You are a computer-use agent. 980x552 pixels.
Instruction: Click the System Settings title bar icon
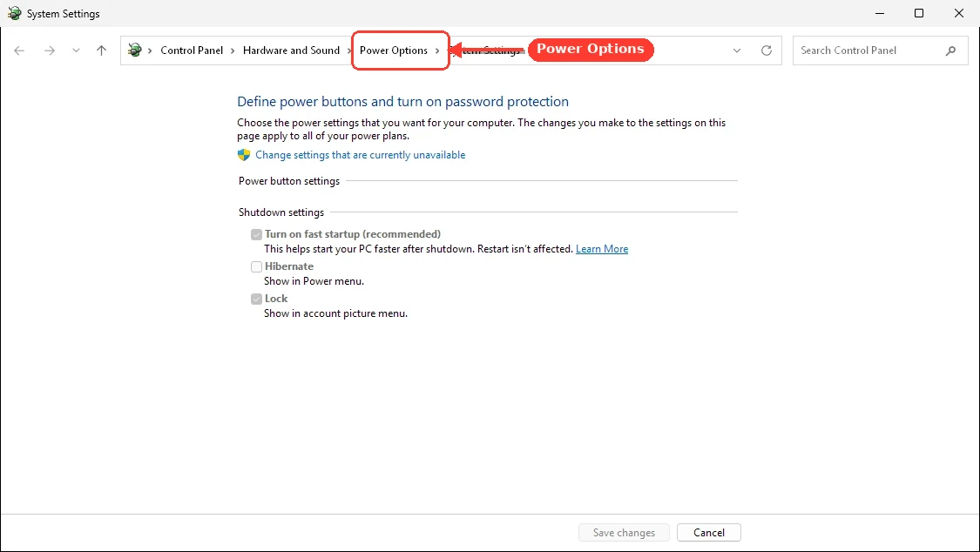click(14, 13)
